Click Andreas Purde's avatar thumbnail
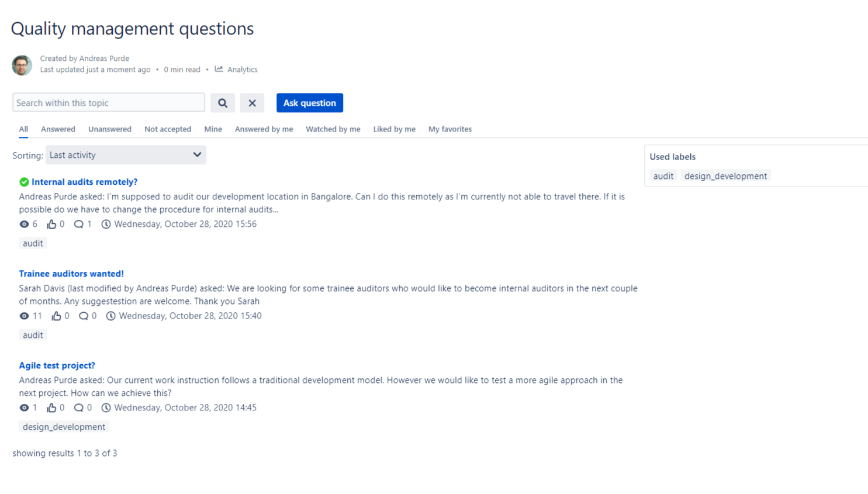868x494 pixels. 22,65
